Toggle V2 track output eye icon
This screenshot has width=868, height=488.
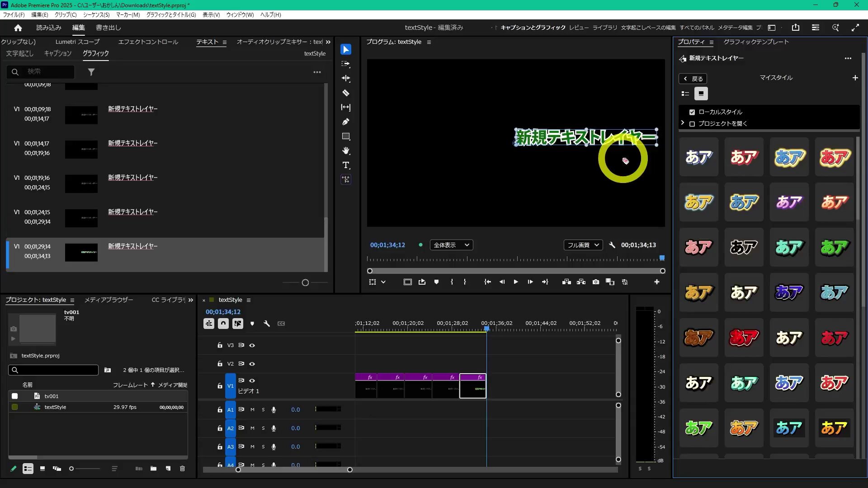tap(252, 364)
